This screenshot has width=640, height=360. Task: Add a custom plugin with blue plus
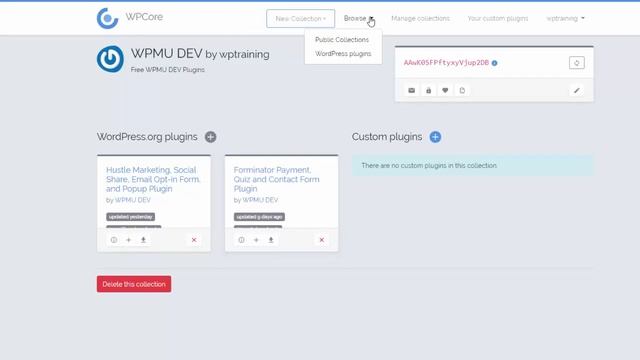tap(435, 137)
